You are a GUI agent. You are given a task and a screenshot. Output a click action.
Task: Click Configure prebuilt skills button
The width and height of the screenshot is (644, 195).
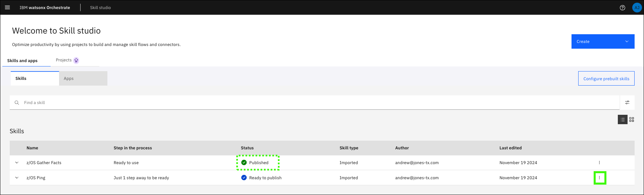pyautogui.click(x=606, y=79)
